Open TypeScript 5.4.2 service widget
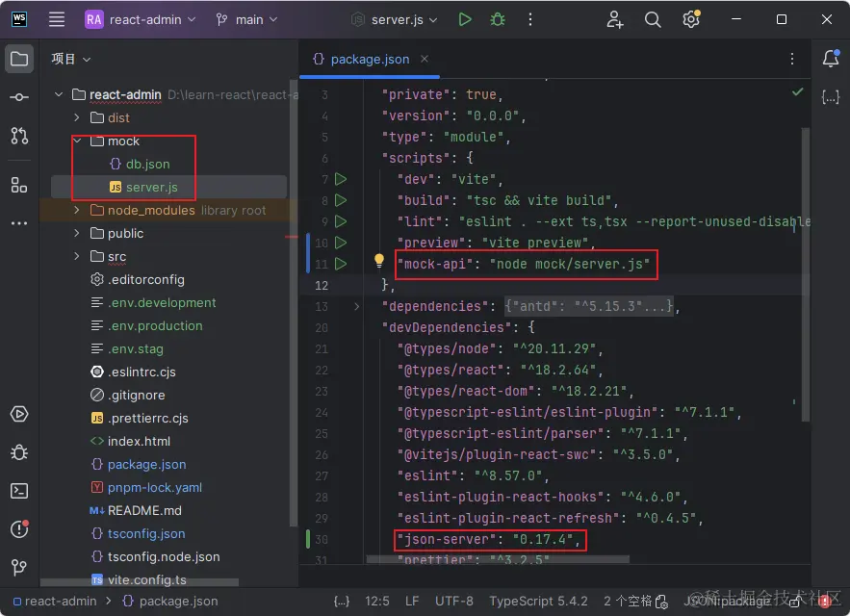The height and width of the screenshot is (616, 850). 538,601
